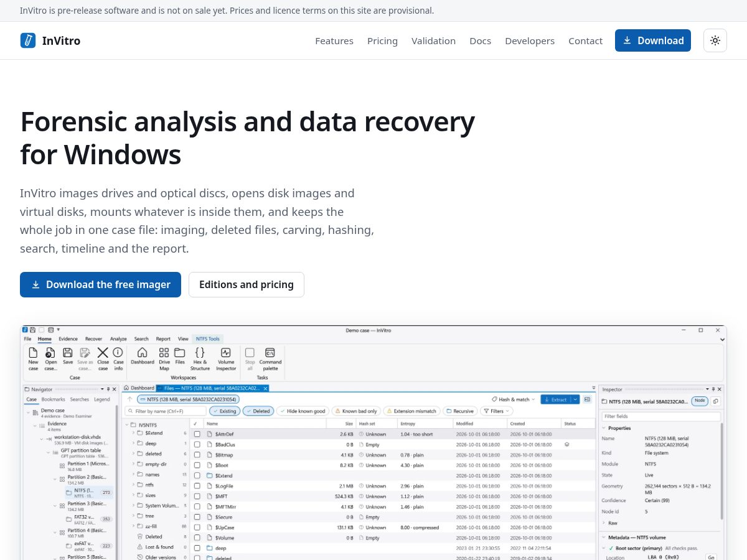This screenshot has width=747, height=560.
Task: Toggle the Existing filter chip
Action: pos(225,411)
